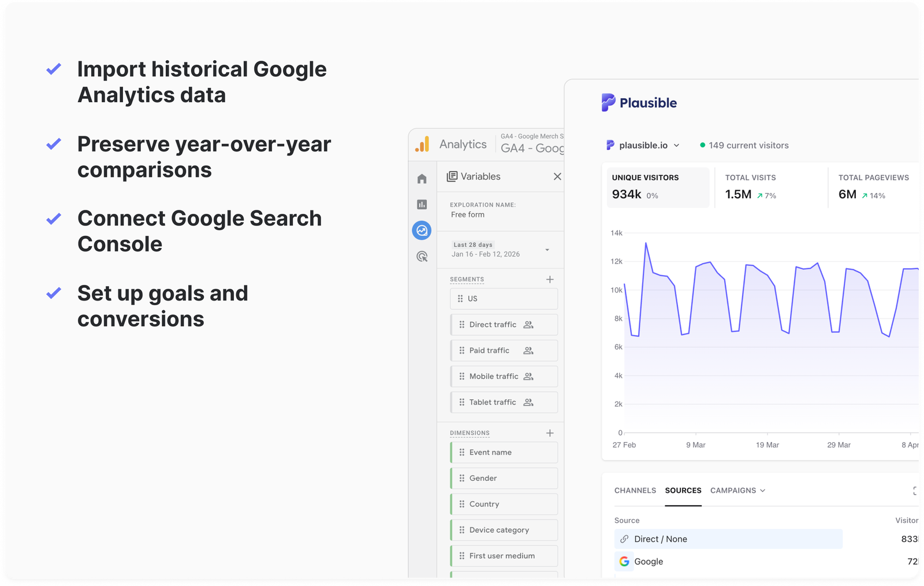
Task: Select the Unique Visitors metric card
Action: tap(657, 187)
